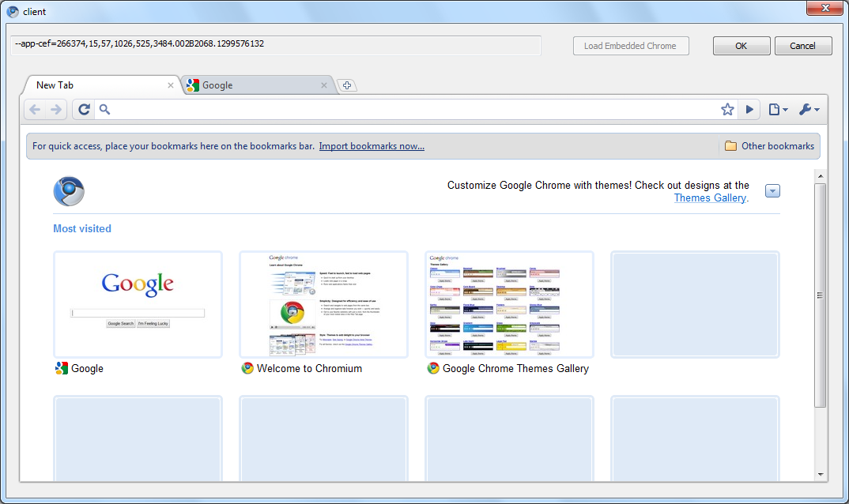Bookmark this page with the star icon

click(x=727, y=110)
